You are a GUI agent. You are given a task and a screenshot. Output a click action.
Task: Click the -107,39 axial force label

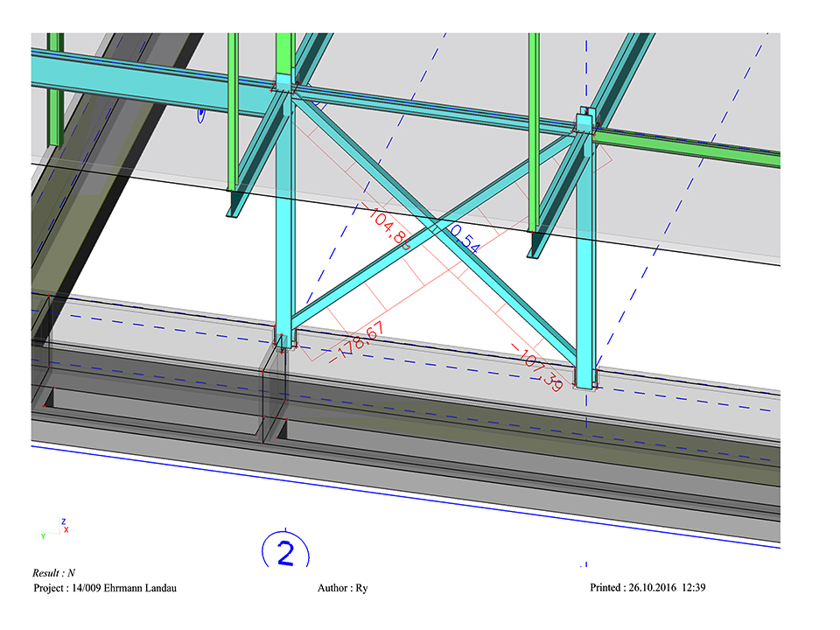coord(537,367)
